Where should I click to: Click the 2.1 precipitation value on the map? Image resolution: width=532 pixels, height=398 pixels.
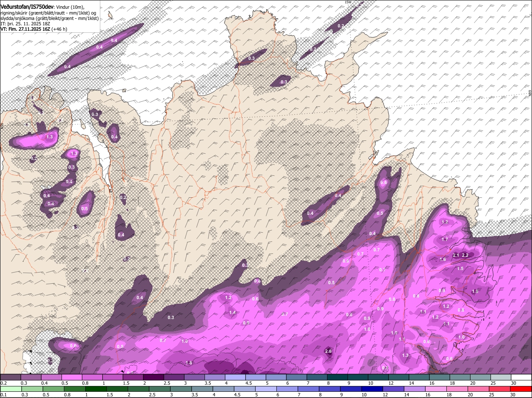coord(456,255)
